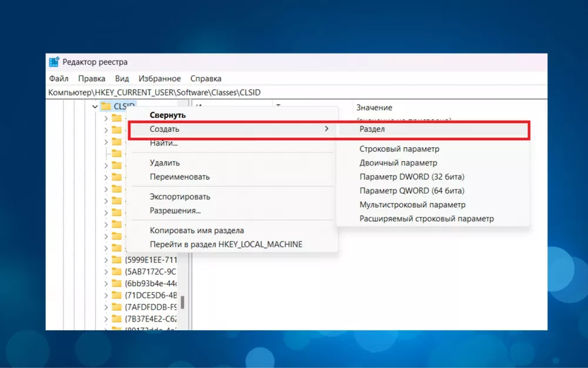Collapse the CLSID tree node arrow
588x368 pixels.
coord(95,107)
